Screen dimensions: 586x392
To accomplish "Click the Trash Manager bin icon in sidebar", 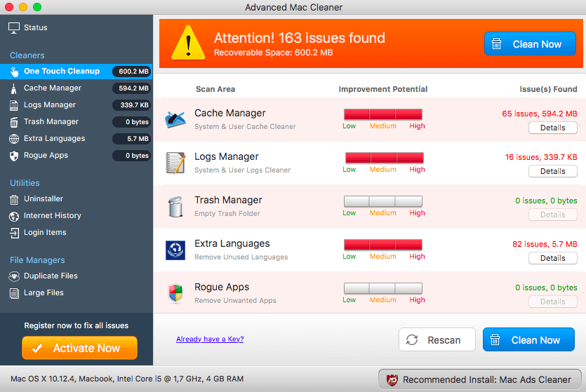I will tap(14, 122).
